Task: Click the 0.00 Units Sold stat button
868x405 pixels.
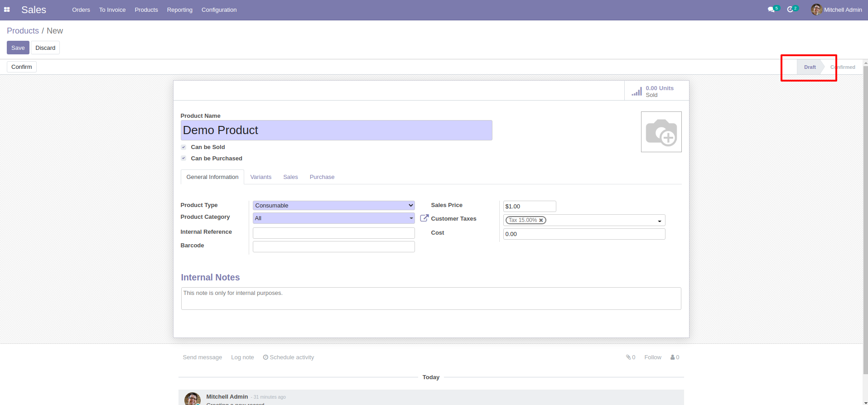Action: point(656,91)
